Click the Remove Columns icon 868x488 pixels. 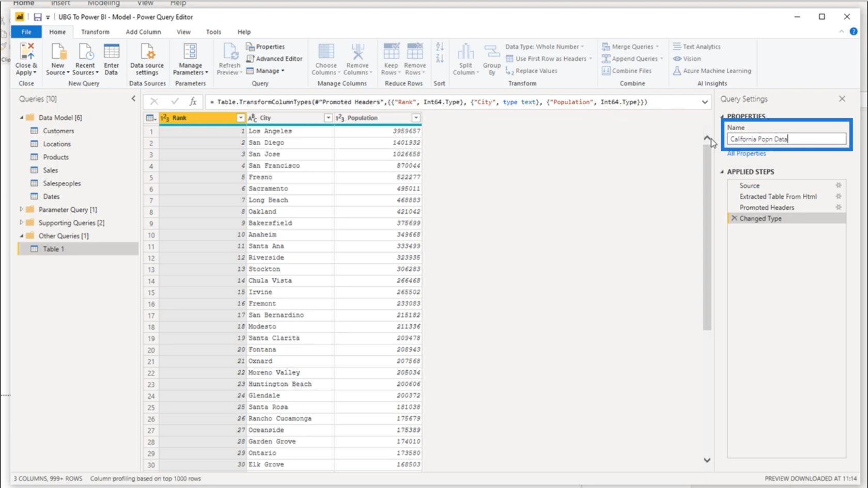(x=358, y=52)
